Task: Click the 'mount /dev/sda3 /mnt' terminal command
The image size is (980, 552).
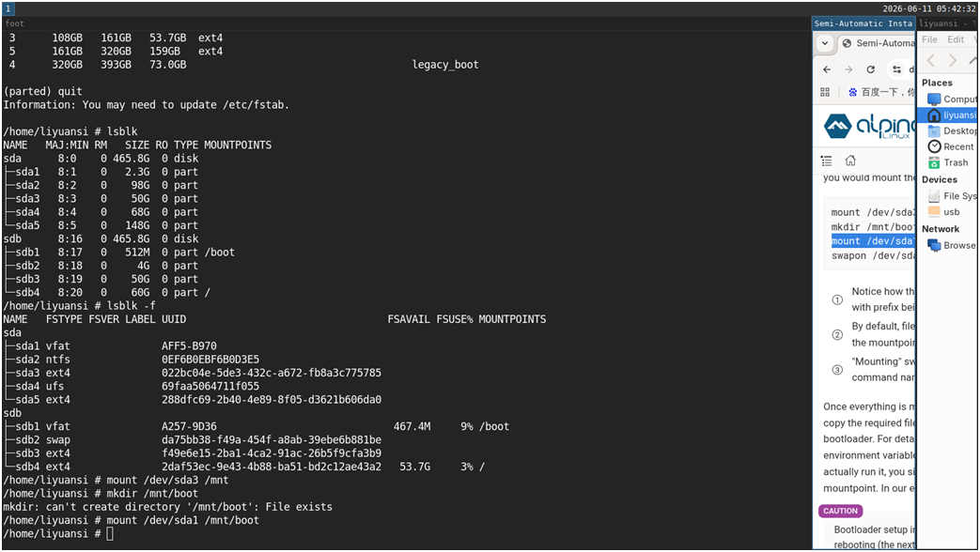Action: [167, 481]
